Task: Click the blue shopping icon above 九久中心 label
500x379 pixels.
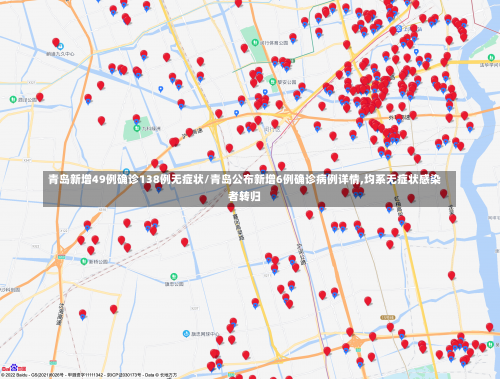Action: 60,47
